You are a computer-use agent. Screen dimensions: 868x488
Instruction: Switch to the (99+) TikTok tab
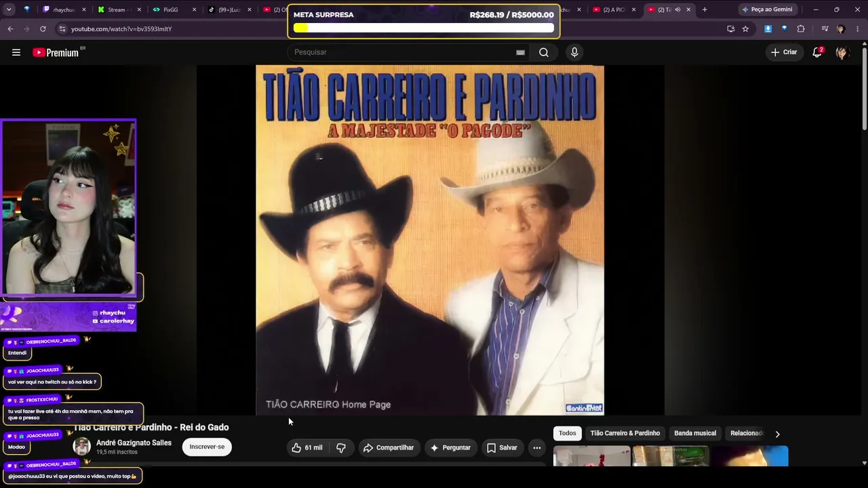coord(228,9)
